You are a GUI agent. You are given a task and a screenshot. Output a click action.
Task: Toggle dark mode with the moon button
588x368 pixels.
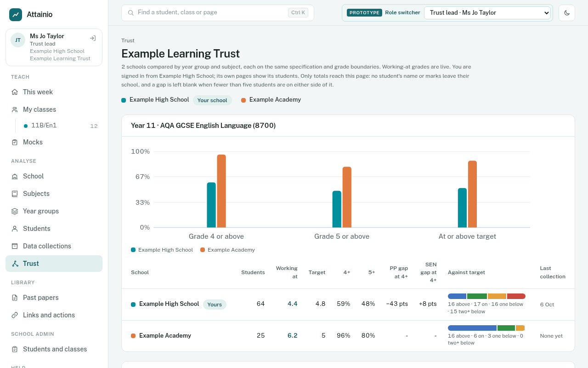567,13
